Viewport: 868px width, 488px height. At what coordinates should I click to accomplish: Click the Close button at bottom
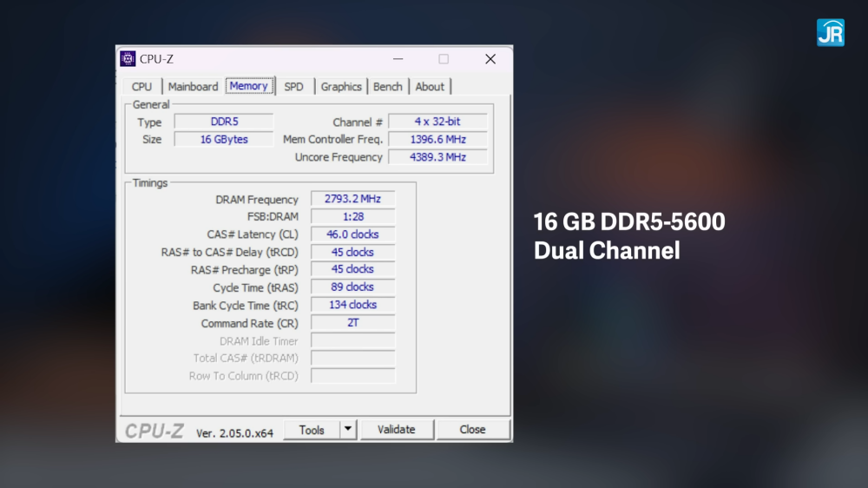(472, 430)
